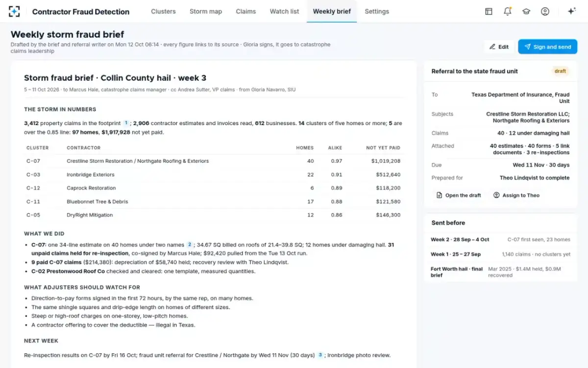The height and width of the screenshot is (368, 588).
Task: Assign the referral to Theo
Action: (516, 195)
